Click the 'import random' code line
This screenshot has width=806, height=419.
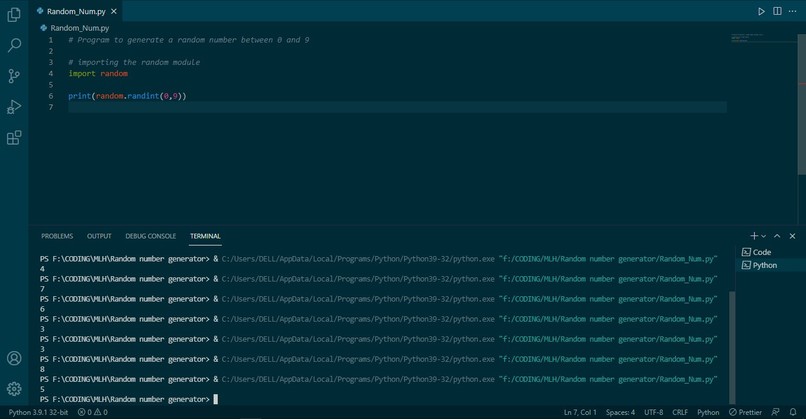[x=98, y=74]
